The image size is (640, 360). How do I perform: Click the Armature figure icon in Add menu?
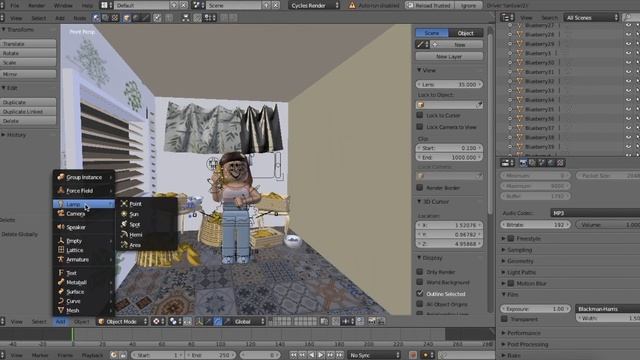coord(61,259)
